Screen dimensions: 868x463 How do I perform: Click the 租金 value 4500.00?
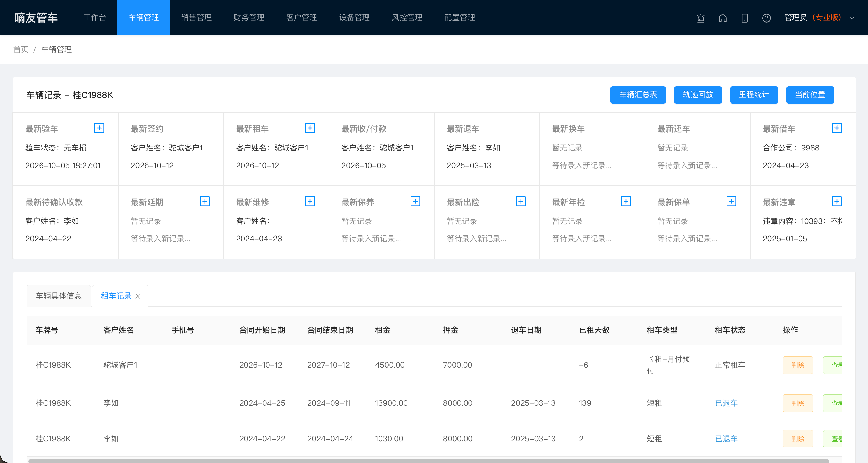390,365
